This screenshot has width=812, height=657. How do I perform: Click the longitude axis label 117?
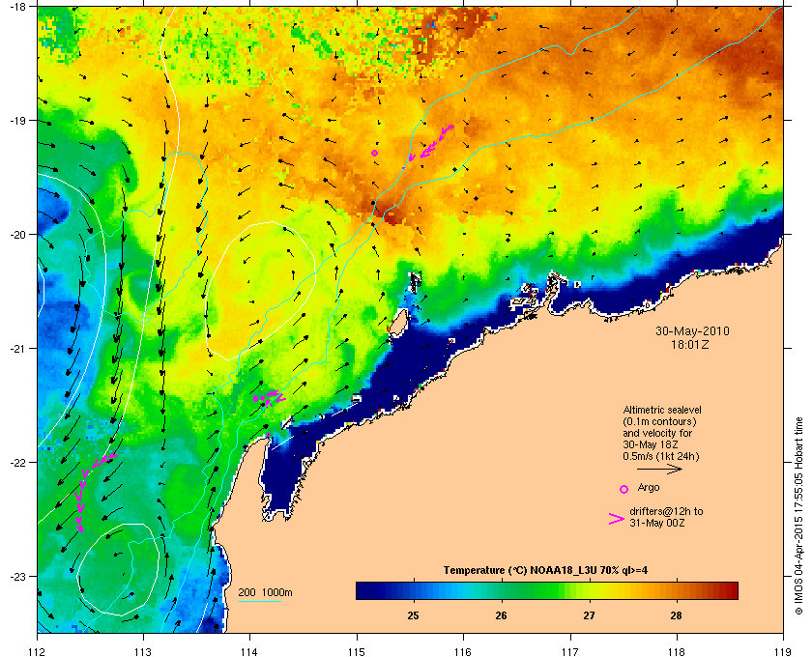click(x=570, y=651)
